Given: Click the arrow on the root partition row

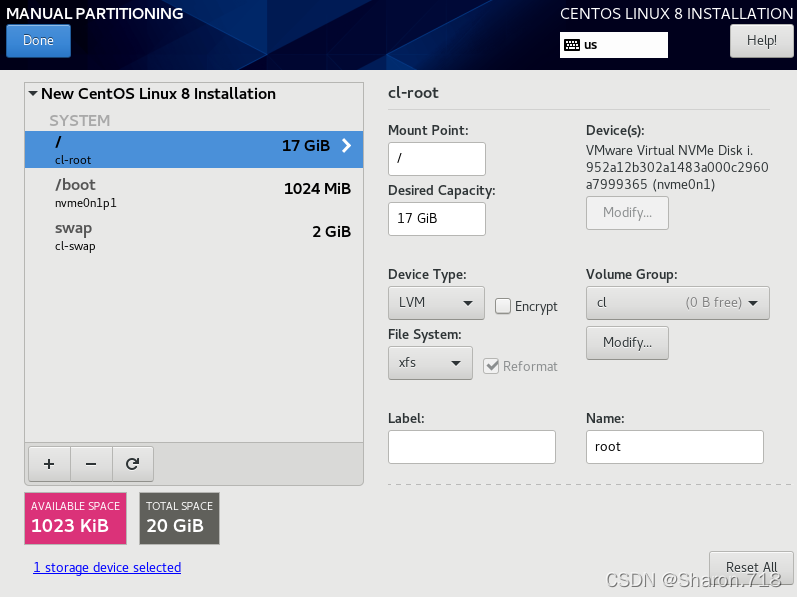Looking at the screenshot, I should pyautogui.click(x=347, y=146).
